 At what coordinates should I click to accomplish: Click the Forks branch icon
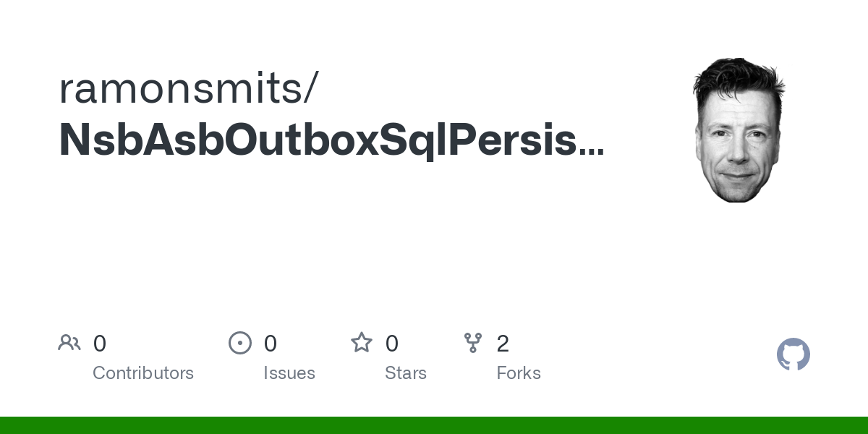click(473, 343)
